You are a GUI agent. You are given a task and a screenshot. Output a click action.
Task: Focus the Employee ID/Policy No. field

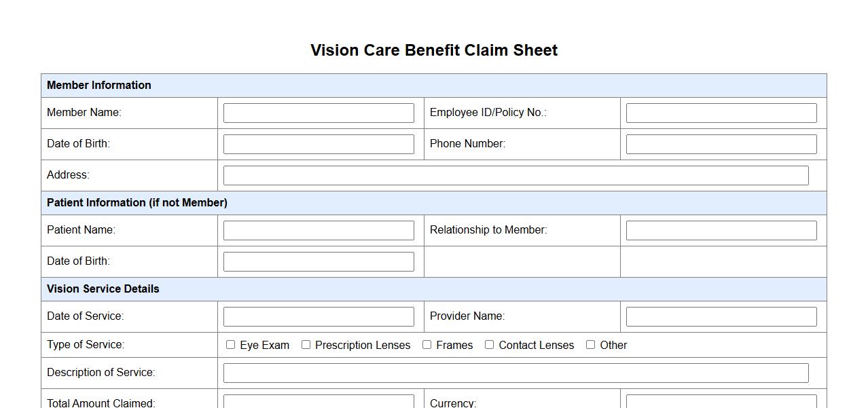[x=721, y=113]
